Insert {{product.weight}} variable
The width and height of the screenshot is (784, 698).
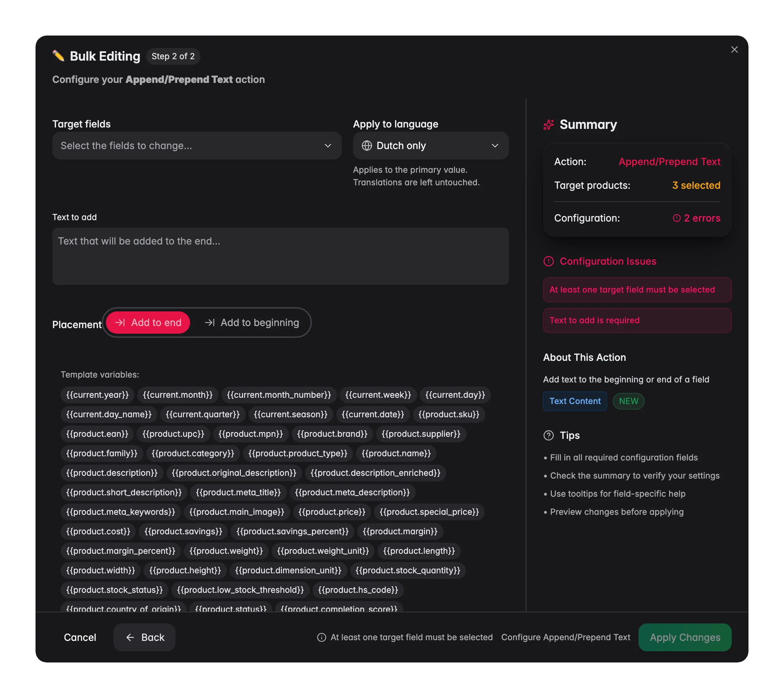pos(226,551)
